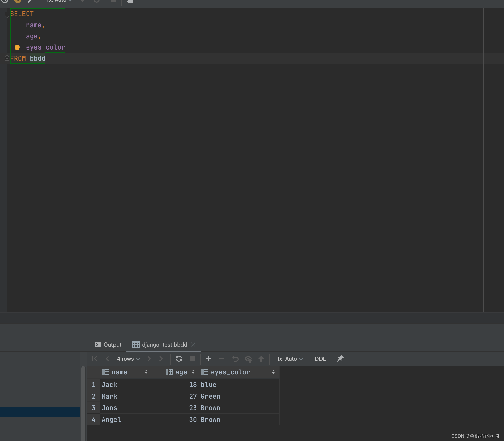Click the cell containing Jons

click(x=126, y=408)
